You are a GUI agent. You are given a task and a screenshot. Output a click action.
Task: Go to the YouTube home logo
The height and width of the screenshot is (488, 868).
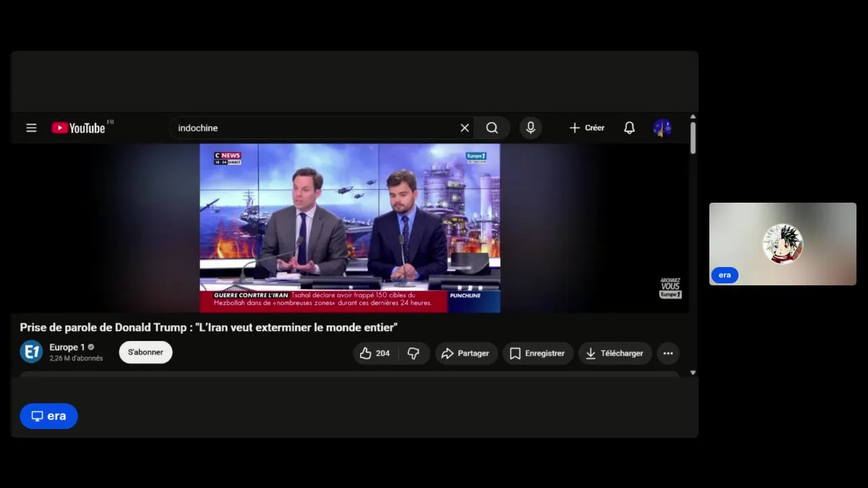click(x=79, y=127)
